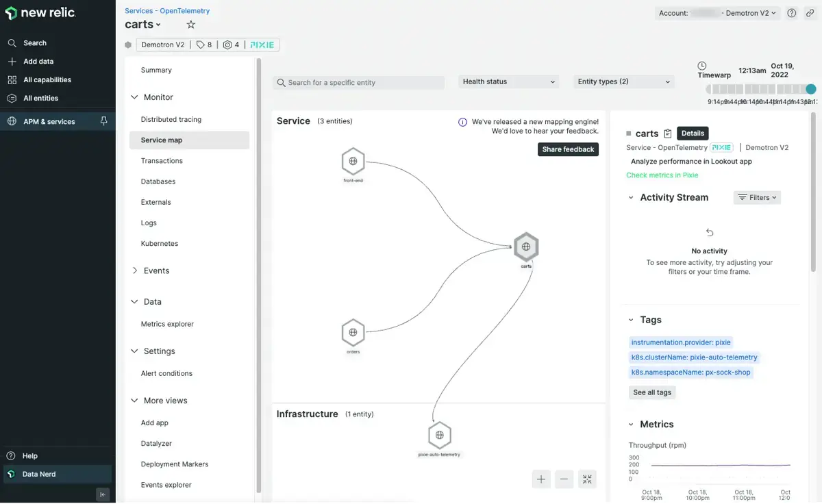This screenshot has width=822, height=504.
Task: Open Distributed tracing in the menu
Action: pyautogui.click(x=171, y=119)
